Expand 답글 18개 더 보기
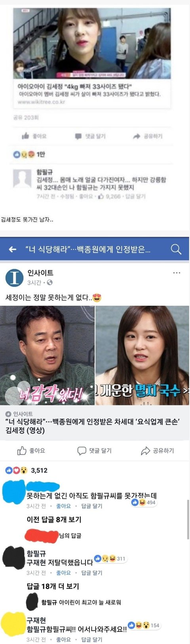Viewport: 190px width, 644px height. pos(53,586)
